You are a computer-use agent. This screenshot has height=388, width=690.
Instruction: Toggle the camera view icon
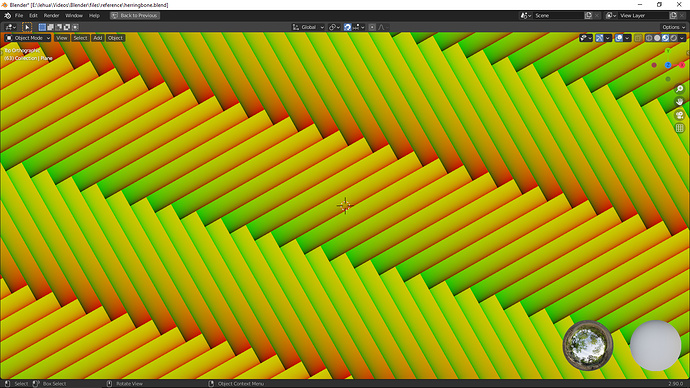coord(680,115)
